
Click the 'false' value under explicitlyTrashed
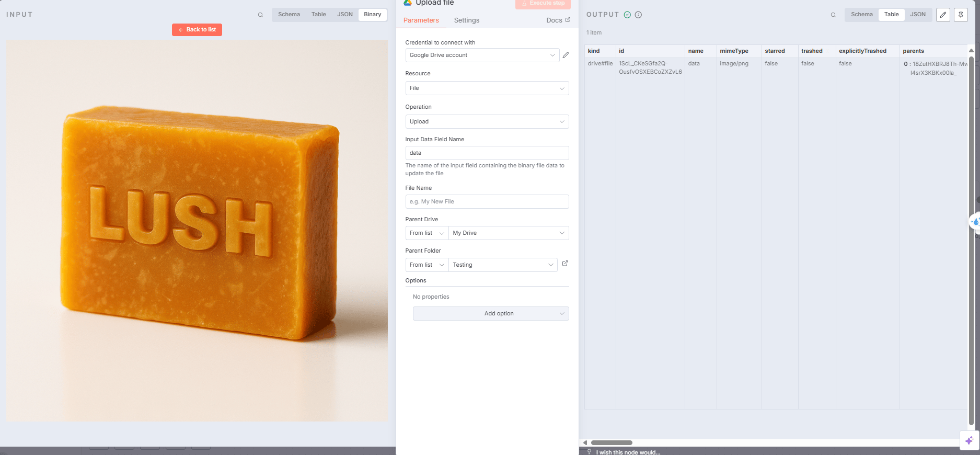click(845, 64)
